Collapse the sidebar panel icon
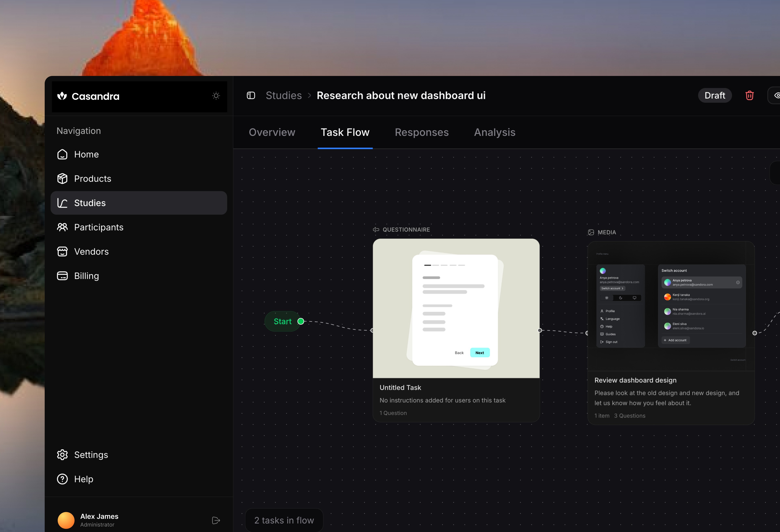This screenshot has height=532, width=780. click(251, 96)
